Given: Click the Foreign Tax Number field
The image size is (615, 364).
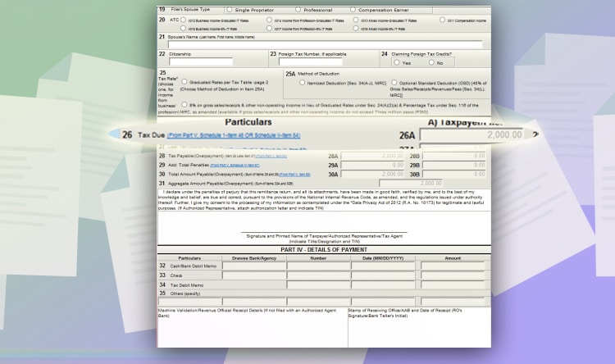Looking at the screenshot, I should coord(304,62).
